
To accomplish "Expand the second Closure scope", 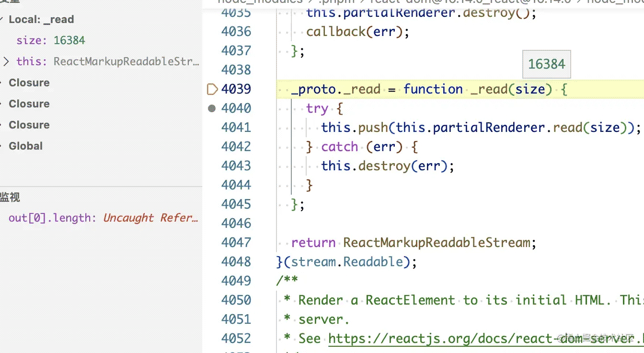I will click(29, 104).
